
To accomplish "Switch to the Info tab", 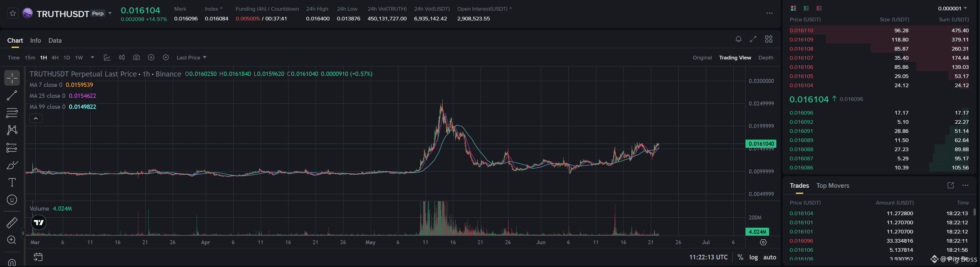I will coord(35,40).
